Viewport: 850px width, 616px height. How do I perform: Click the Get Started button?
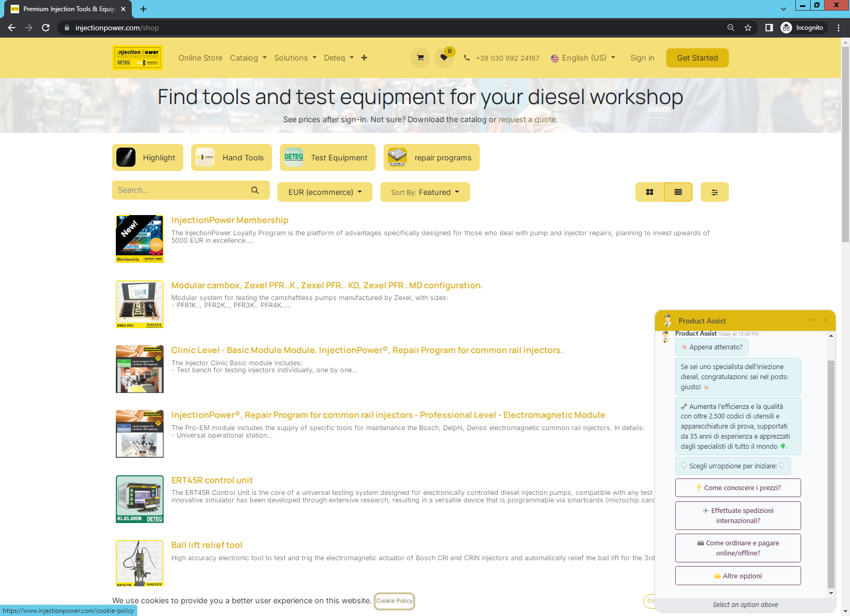[697, 58]
